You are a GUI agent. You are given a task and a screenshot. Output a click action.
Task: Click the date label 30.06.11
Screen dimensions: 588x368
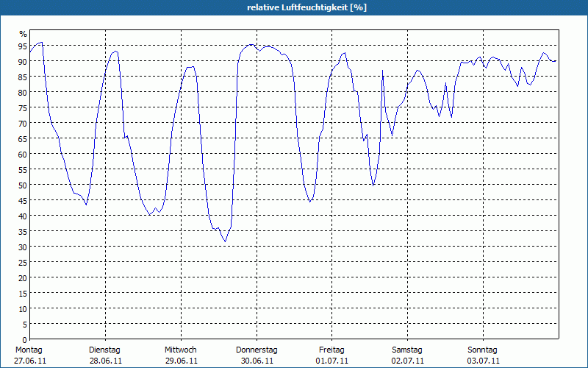(257, 361)
